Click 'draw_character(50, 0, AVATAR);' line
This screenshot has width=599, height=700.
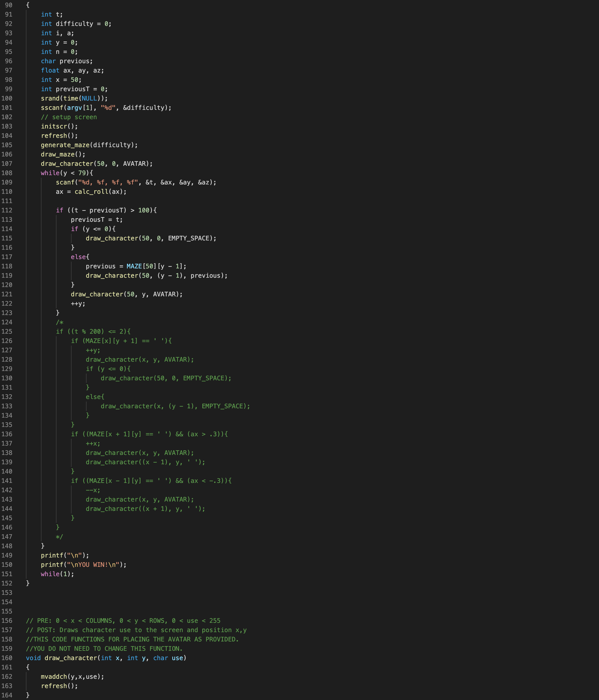click(x=97, y=164)
